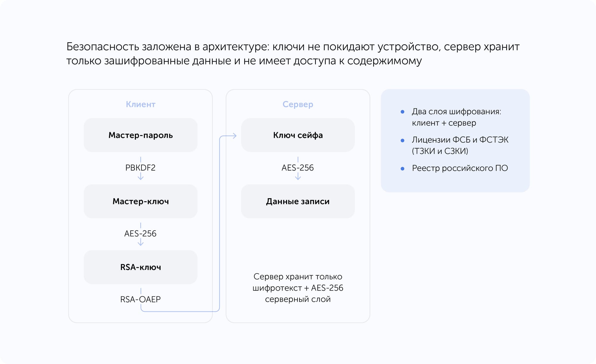Select the RSA-ключ block
596x364 pixels.
pyautogui.click(x=140, y=267)
